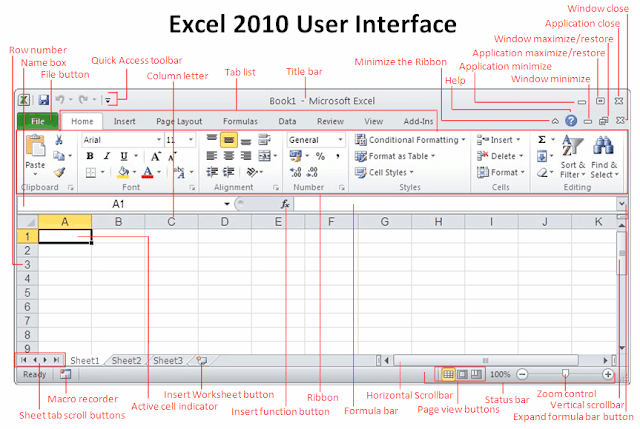The image size is (640, 429).
Task: Click the Redo arrow icon
Action: pyautogui.click(x=83, y=100)
